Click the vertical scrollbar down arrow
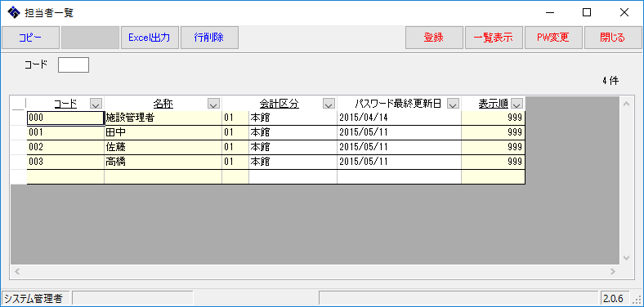This screenshot has height=307, width=644. click(626, 258)
